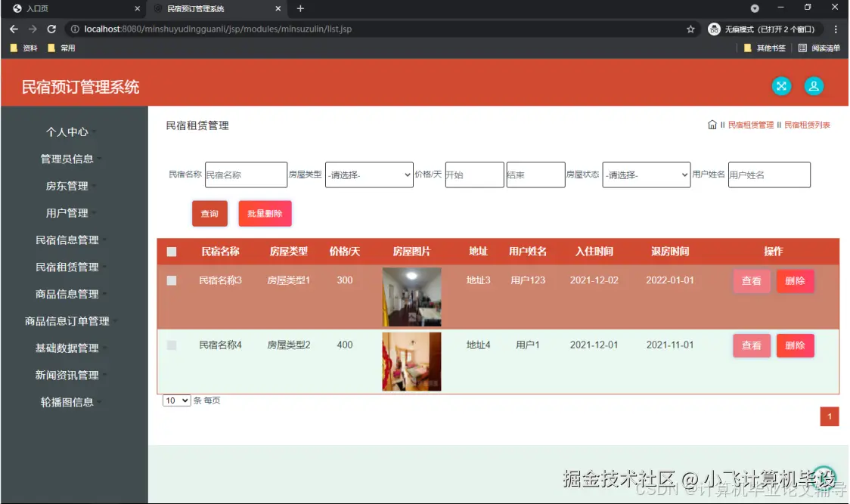
Task: Click the 批量删除 button
Action: (x=265, y=214)
